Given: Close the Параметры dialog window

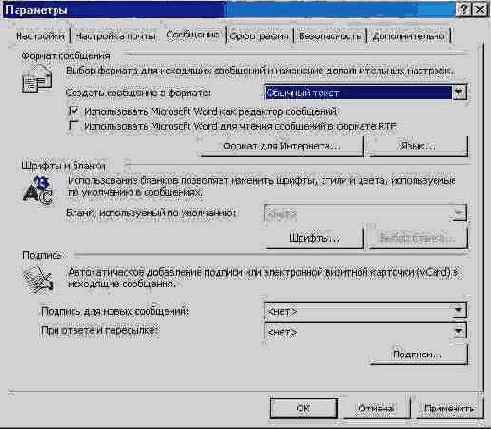Looking at the screenshot, I should point(480,10).
